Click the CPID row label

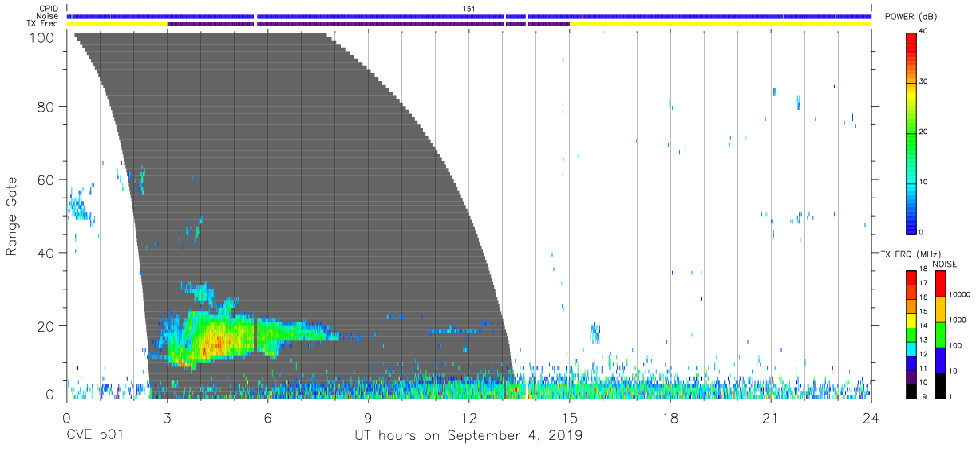[50, 8]
